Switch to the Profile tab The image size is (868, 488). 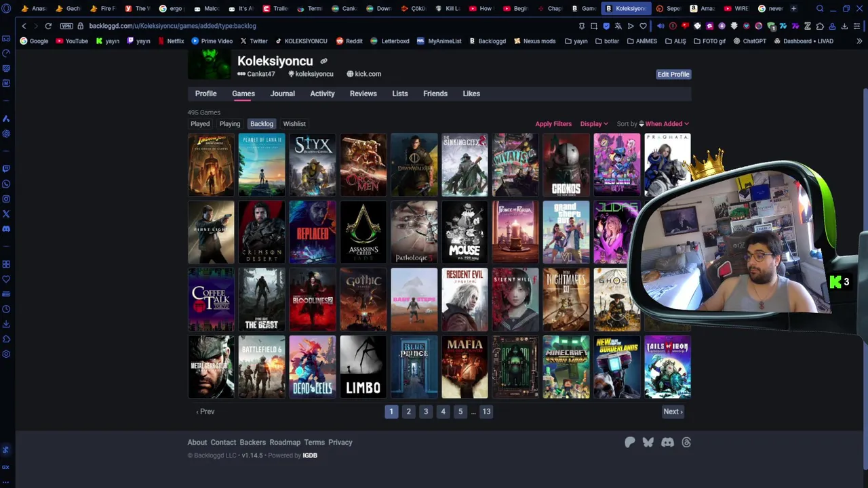click(206, 94)
